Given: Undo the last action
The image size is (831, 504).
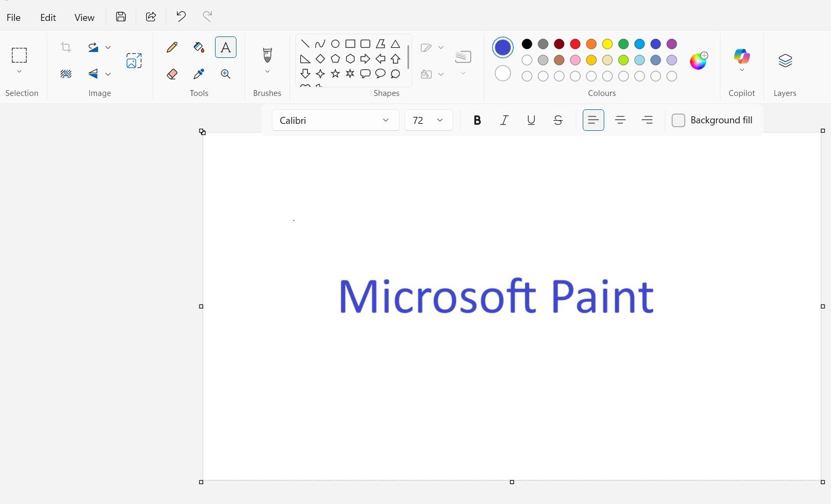Looking at the screenshot, I should pos(181,17).
